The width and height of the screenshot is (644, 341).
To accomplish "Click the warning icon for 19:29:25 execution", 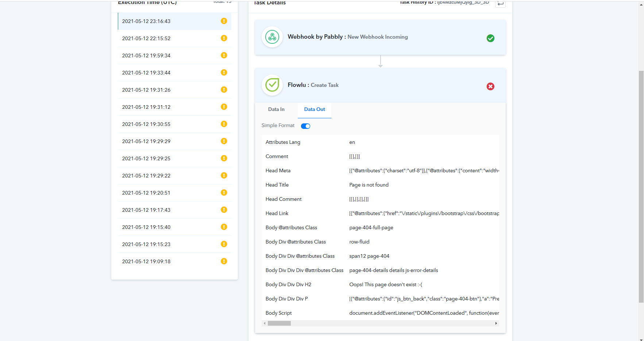I will [224, 158].
